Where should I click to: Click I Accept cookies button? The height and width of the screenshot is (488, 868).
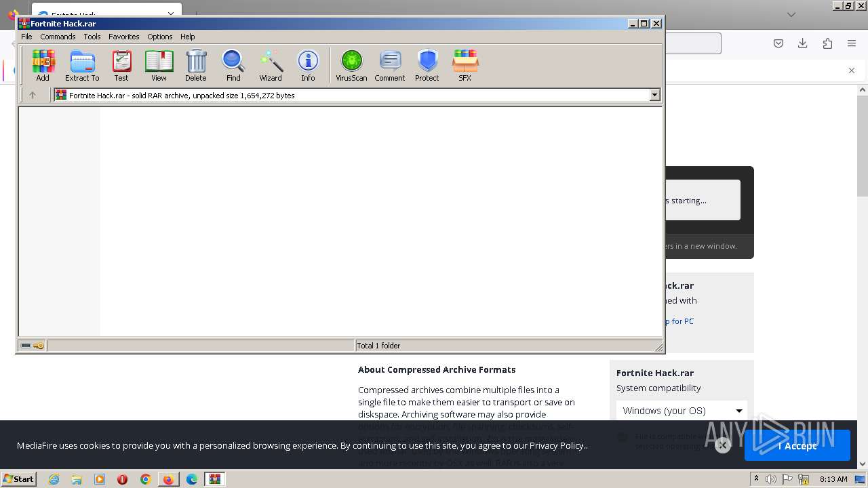[x=797, y=446]
